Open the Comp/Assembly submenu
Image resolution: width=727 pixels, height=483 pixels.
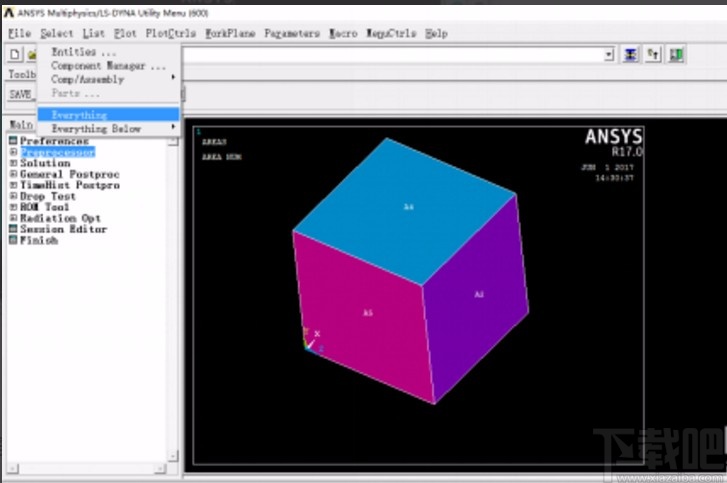click(x=88, y=78)
